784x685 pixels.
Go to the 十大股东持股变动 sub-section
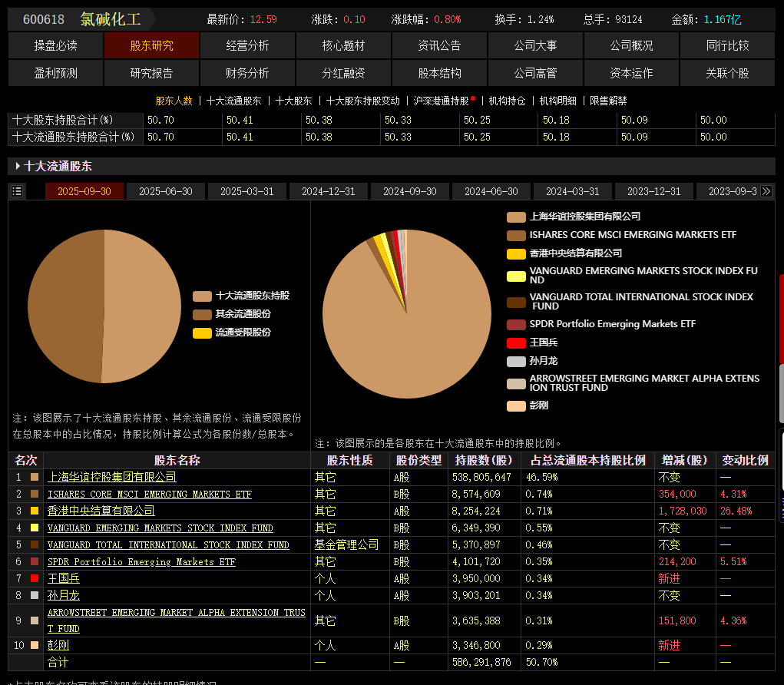click(363, 101)
